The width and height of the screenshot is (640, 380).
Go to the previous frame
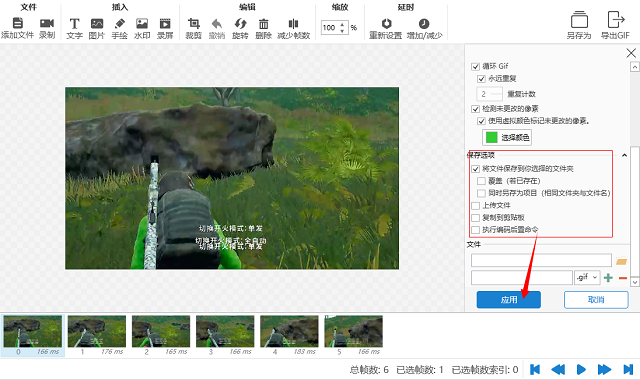click(558, 369)
